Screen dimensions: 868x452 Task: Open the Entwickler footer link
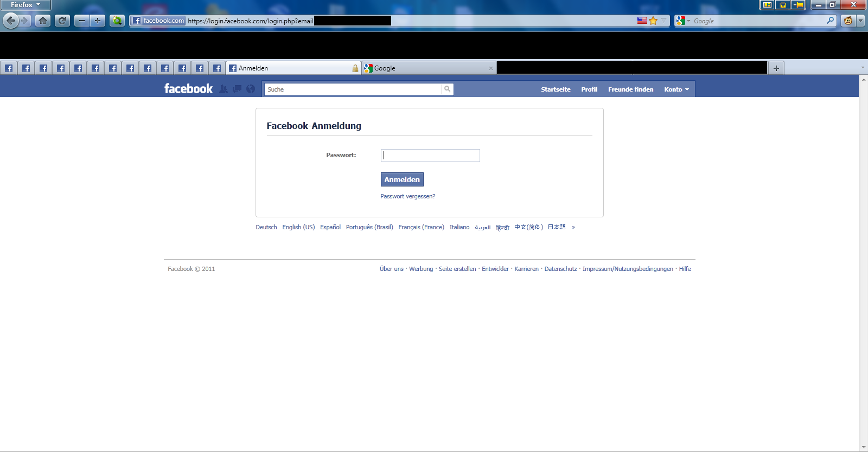coord(495,269)
